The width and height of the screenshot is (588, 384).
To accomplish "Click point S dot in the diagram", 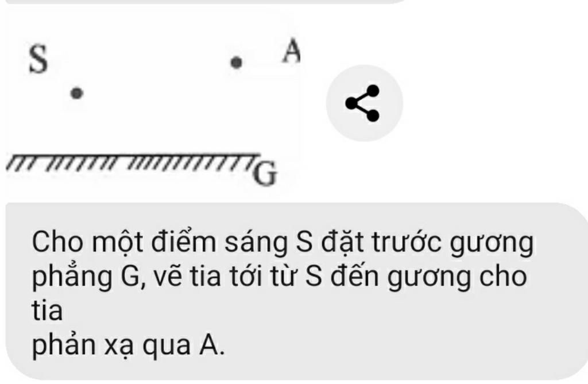I will (77, 93).
